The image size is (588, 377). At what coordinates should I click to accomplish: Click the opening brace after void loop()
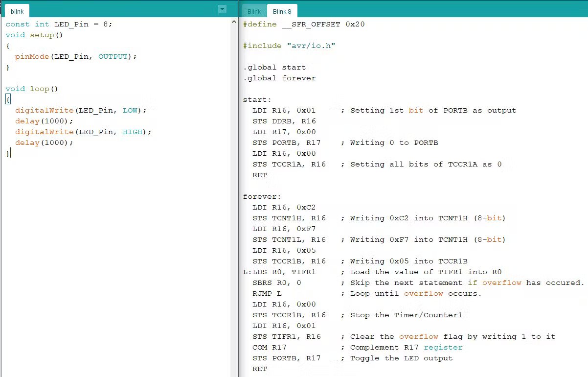point(8,100)
